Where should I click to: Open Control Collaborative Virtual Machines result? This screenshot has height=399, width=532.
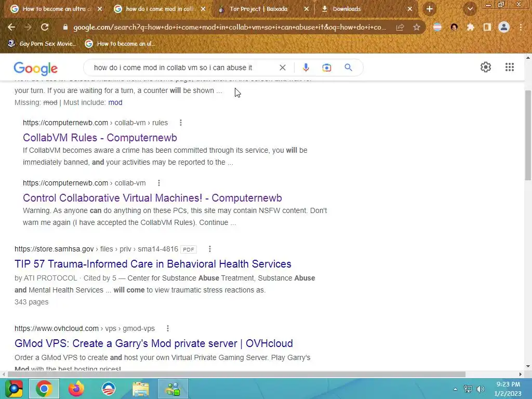click(152, 198)
